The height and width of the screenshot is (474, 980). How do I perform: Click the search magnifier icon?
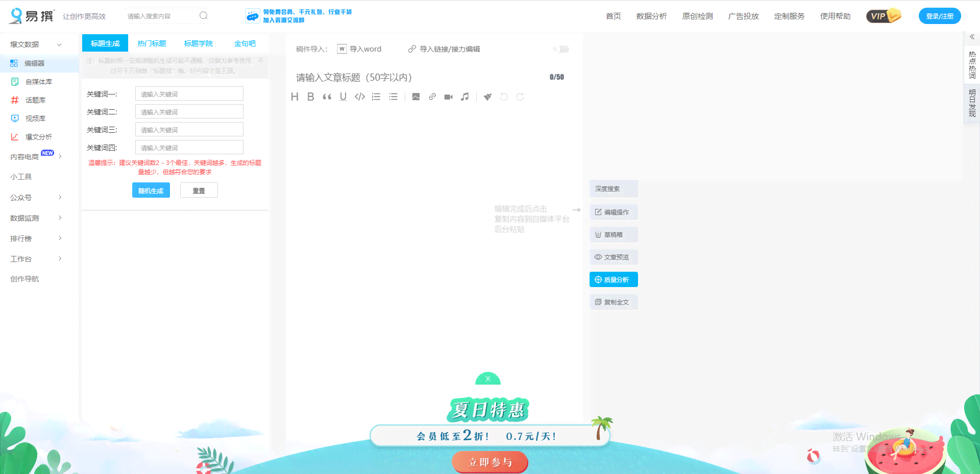(204, 16)
